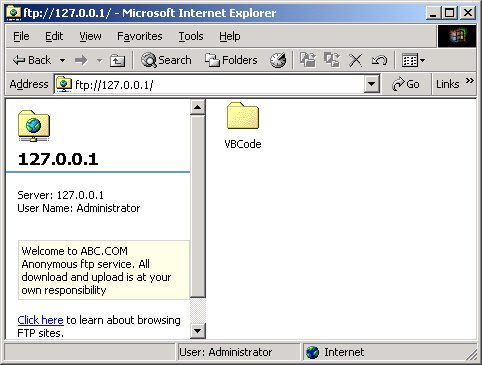
Task: Click the Internet zone label in status bar
Action: 344,352
